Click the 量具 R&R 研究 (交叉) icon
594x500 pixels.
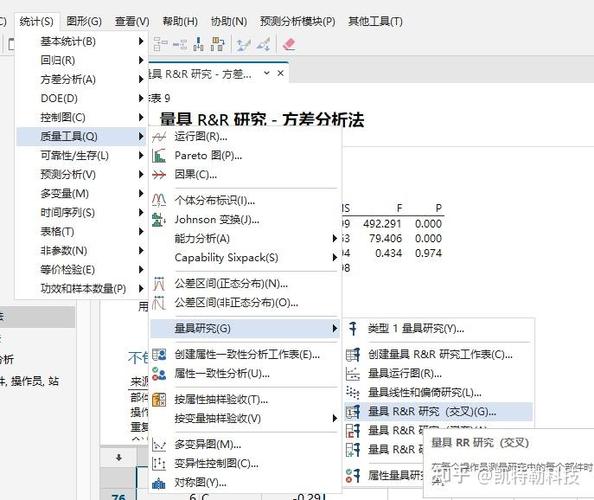click(x=353, y=412)
